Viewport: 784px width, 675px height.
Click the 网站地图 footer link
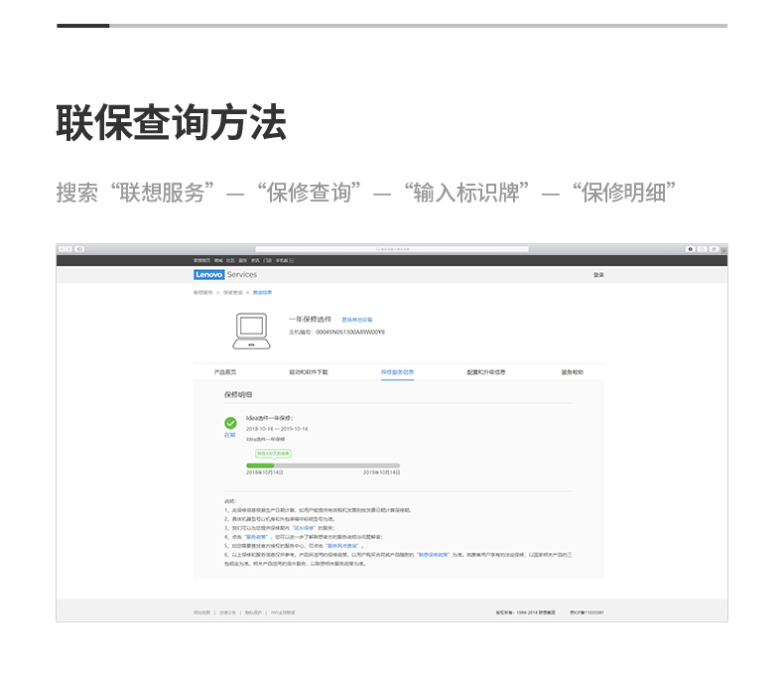tap(202, 612)
